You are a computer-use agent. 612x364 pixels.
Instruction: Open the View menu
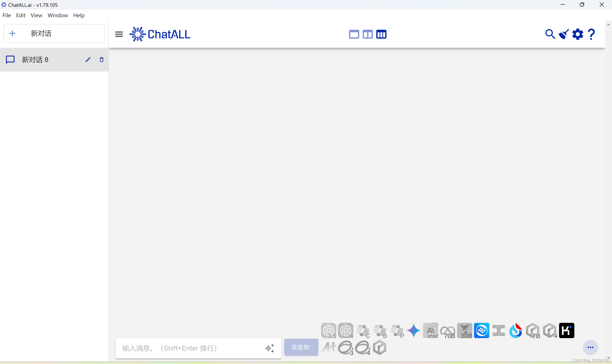(x=36, y=15)
